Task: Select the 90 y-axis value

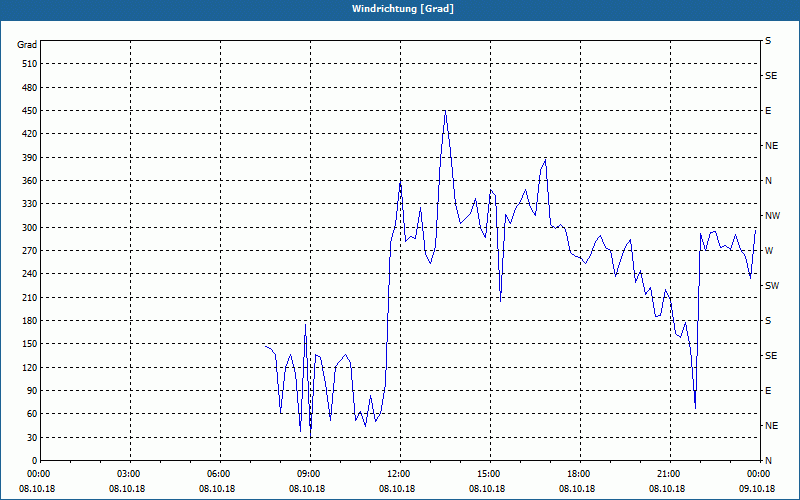Action: pyautogui.click(x=32, y=391)
